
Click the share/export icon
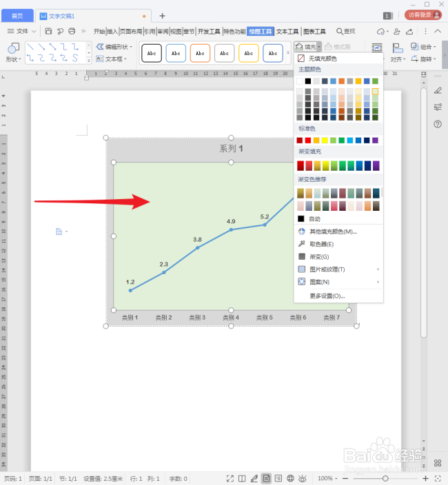point(409,31)
